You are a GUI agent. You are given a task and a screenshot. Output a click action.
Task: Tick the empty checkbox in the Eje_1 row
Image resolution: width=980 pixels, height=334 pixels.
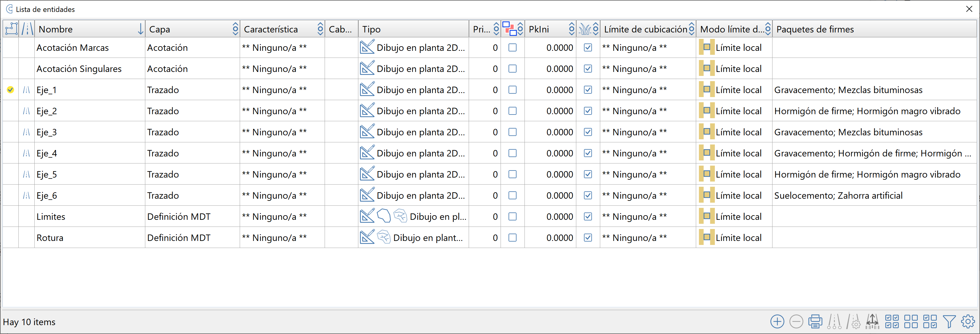coord(513,90)
